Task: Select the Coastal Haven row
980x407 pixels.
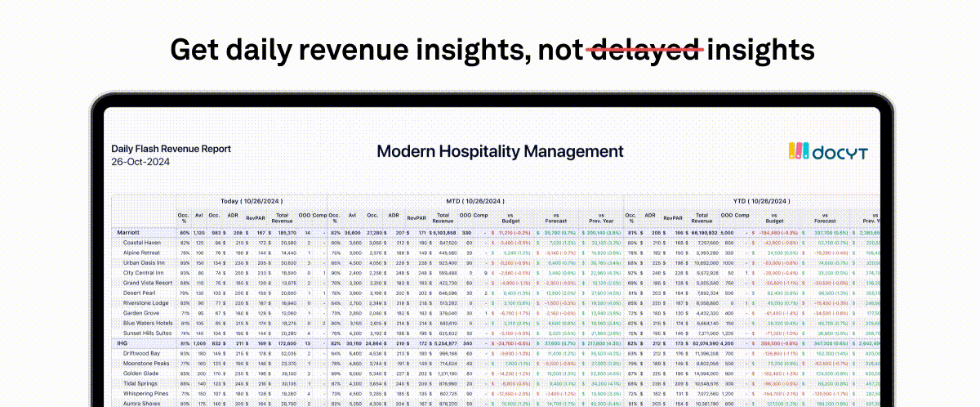Action: (x=496, y=242)
